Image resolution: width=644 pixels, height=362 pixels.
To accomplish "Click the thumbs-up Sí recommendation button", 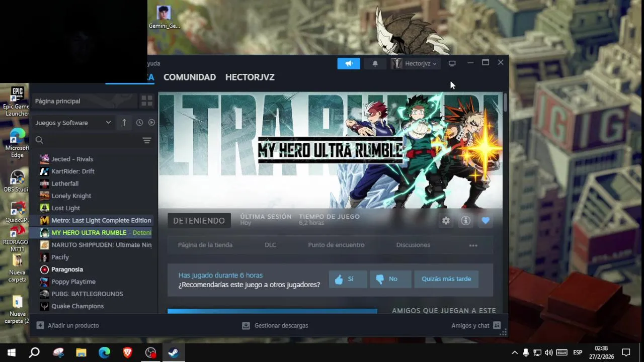I will tap(348, 279).
